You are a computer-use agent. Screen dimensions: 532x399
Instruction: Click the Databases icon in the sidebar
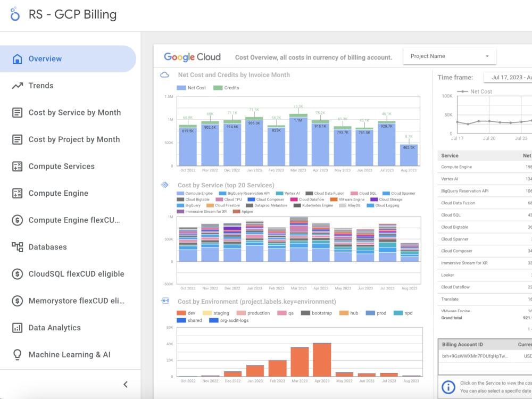tap(19, 247)
